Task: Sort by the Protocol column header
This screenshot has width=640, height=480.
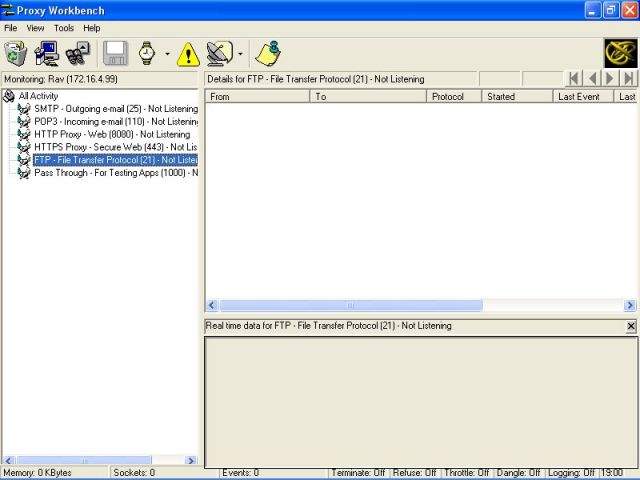Action: [x=454, y=97]
